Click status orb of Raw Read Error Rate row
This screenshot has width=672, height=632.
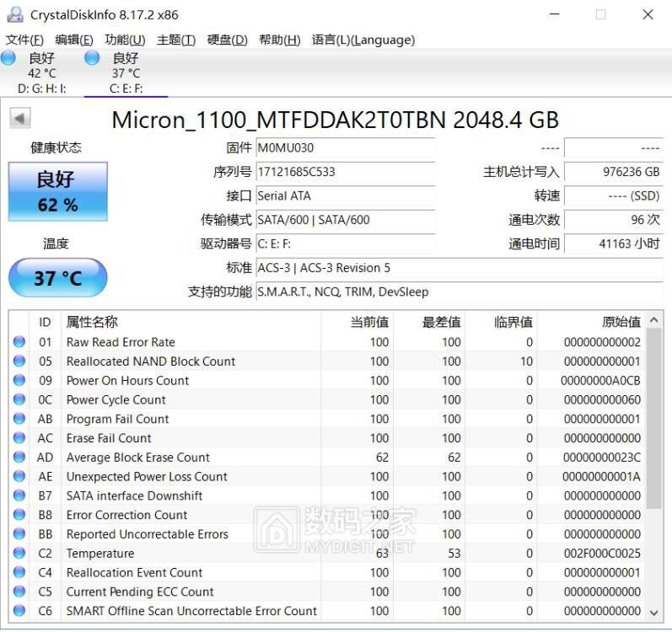tap(19, 341)
